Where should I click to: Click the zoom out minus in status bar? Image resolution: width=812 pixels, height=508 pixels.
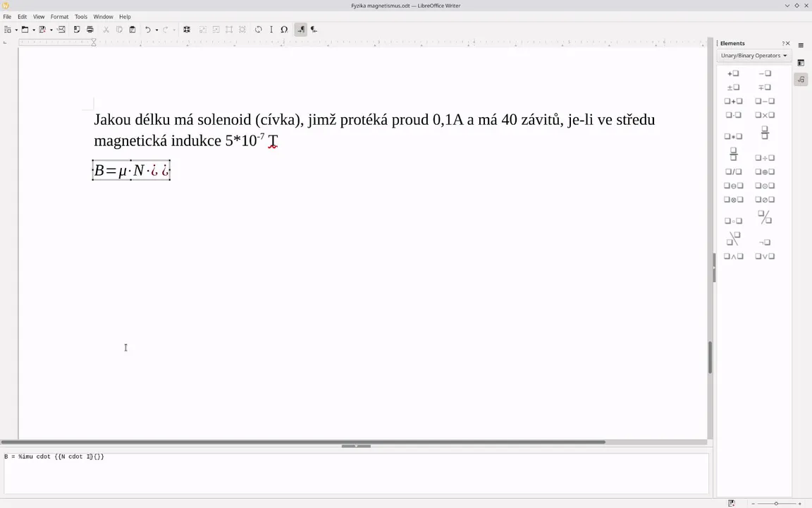point(753,503)
